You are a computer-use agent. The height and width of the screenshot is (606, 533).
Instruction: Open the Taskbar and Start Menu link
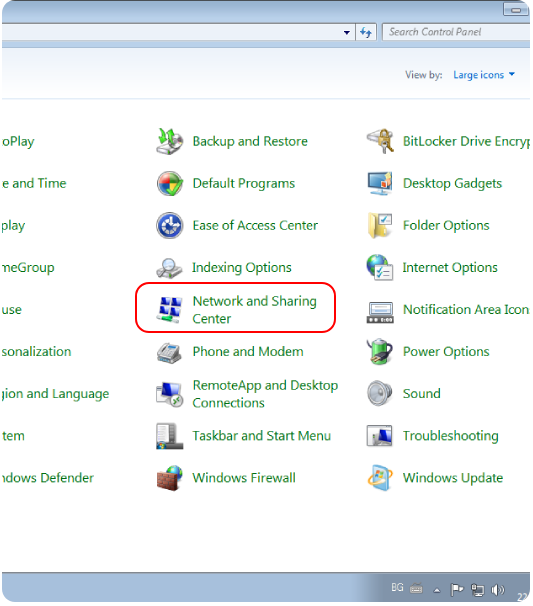click(x=262, y=436)
